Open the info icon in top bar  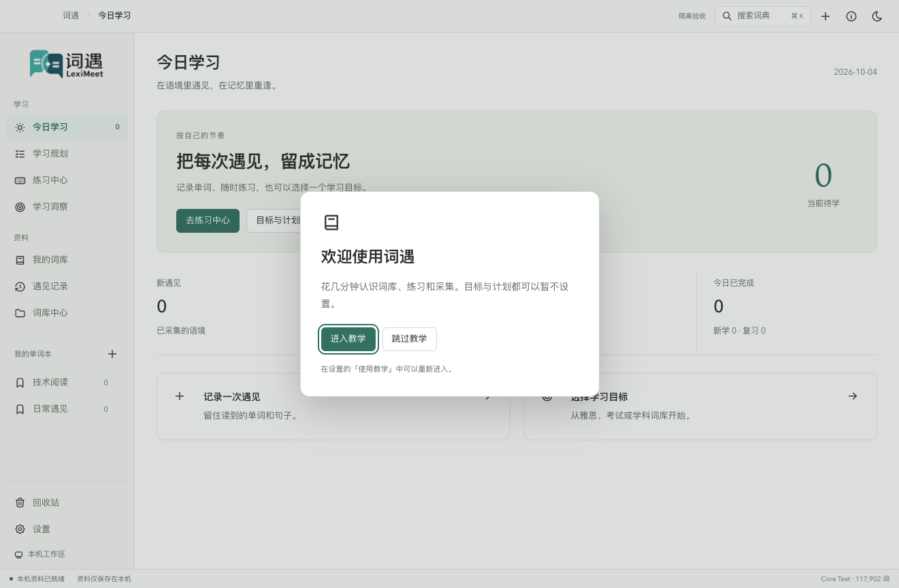pos(851,16)
